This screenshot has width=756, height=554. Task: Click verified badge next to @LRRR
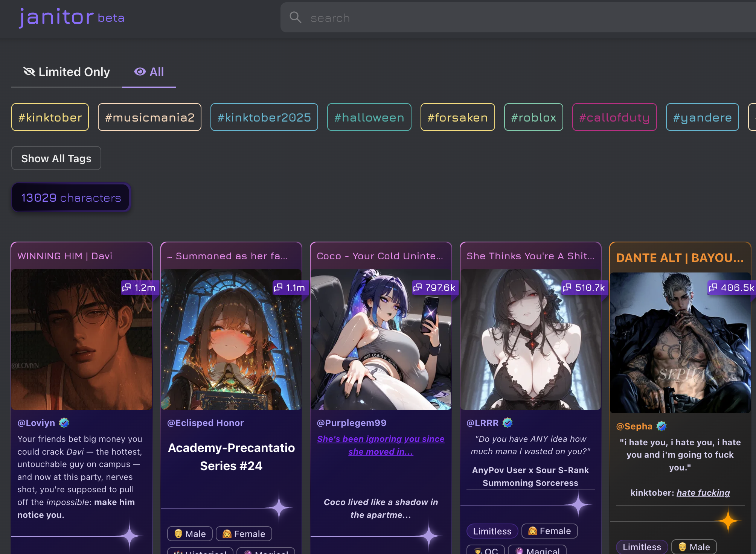coord(508,423)
